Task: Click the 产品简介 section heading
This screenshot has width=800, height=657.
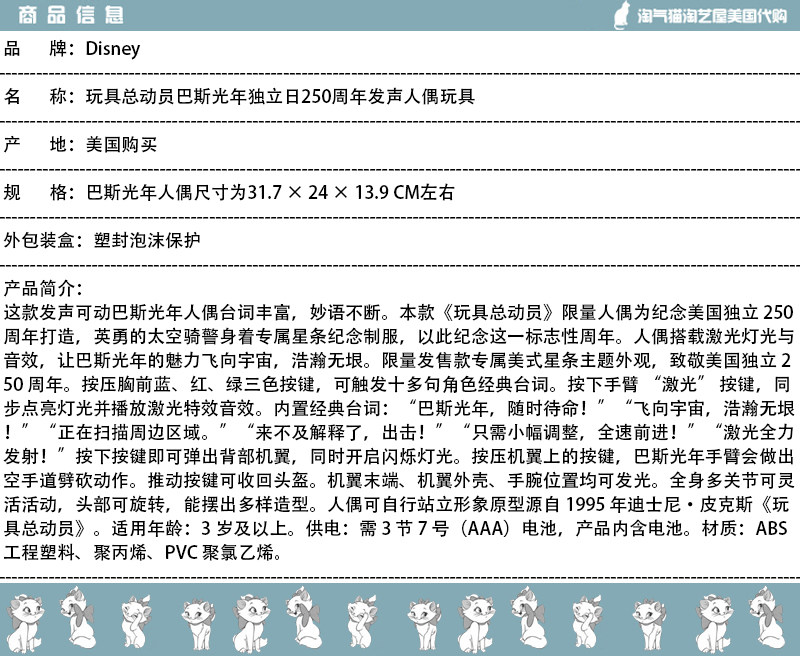Action: [x=43, y=289]
